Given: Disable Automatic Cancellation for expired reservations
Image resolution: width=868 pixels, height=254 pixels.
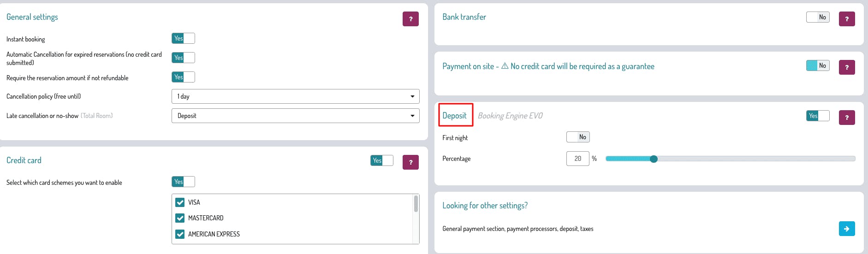Looking at the screenshot, I should pyautogui.click(x=183, y=58).
